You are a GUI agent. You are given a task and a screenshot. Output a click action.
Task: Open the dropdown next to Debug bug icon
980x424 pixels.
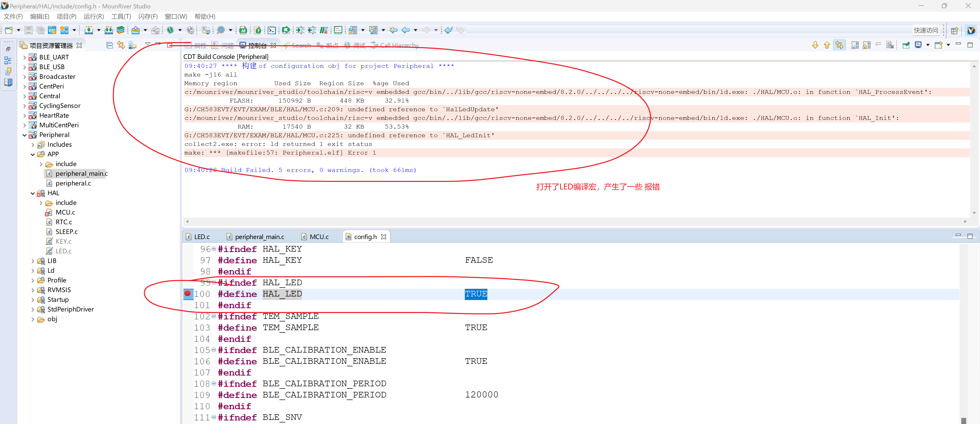click(x=180, y=30)
